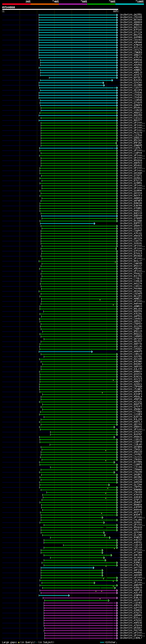Select the UniRef100_C3KHL7 label
The image size is (146, 644).
pyautogui.click(x=131, y=638)
